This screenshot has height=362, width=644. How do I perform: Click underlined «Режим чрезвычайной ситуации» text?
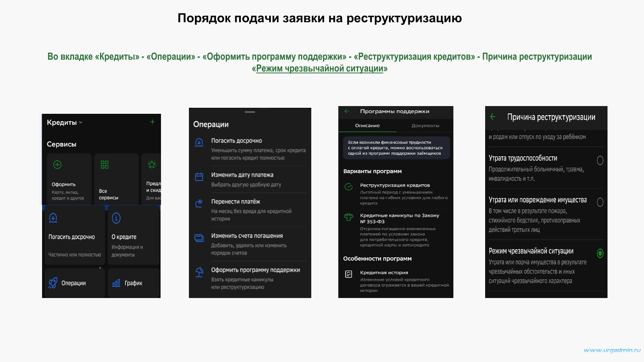click(320, 69)
